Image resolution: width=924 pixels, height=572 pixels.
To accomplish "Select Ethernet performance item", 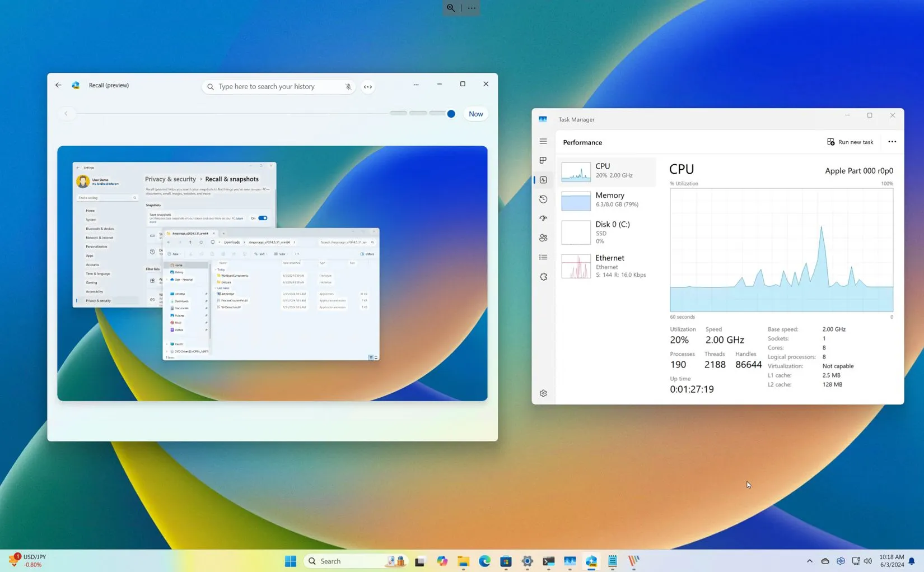I will click(608, 266).
